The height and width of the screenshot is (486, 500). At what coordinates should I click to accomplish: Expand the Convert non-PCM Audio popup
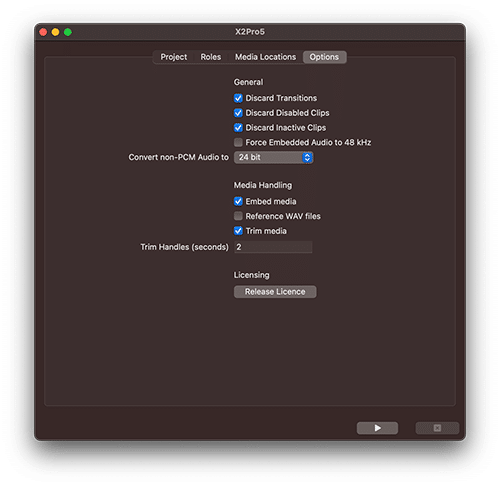(273, 157)
